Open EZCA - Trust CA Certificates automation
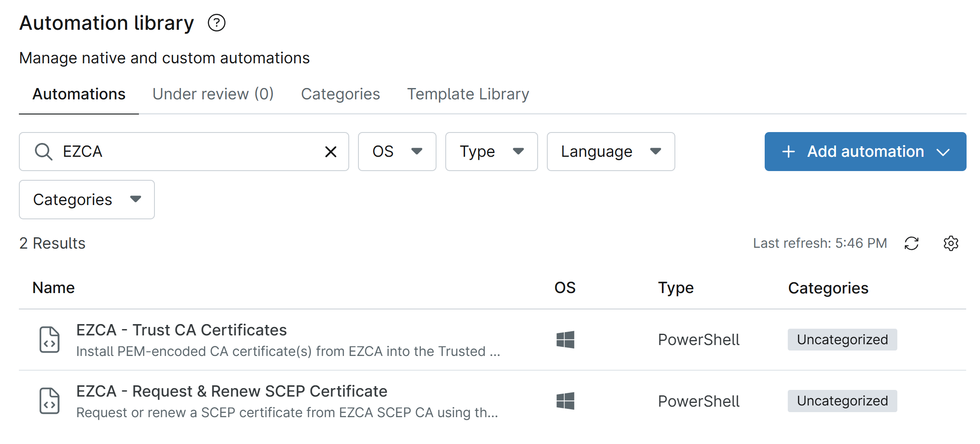This screenshot has width=980, height=444. pyautogui.click(x=181, y=330)
